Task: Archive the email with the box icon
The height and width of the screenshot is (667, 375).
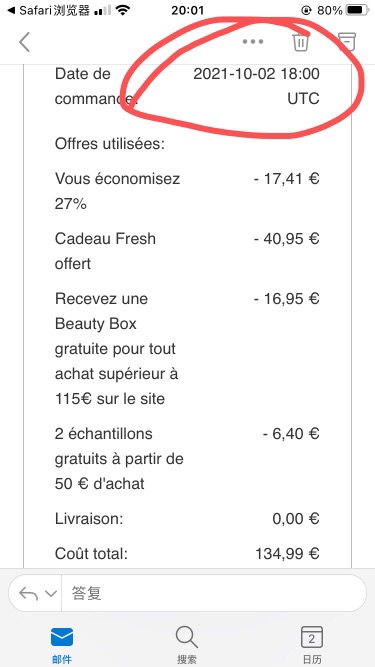Action: pos(347,41)
